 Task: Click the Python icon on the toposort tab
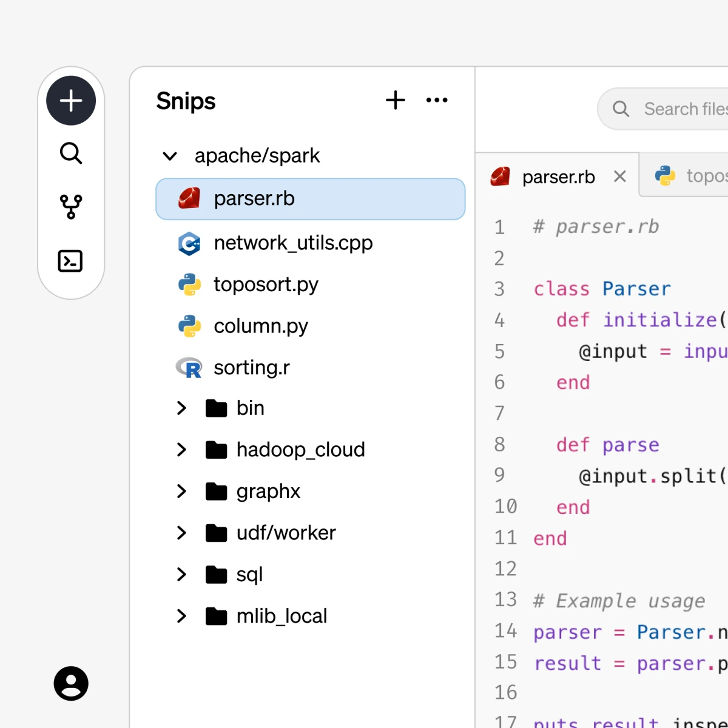tap(666, 176)
